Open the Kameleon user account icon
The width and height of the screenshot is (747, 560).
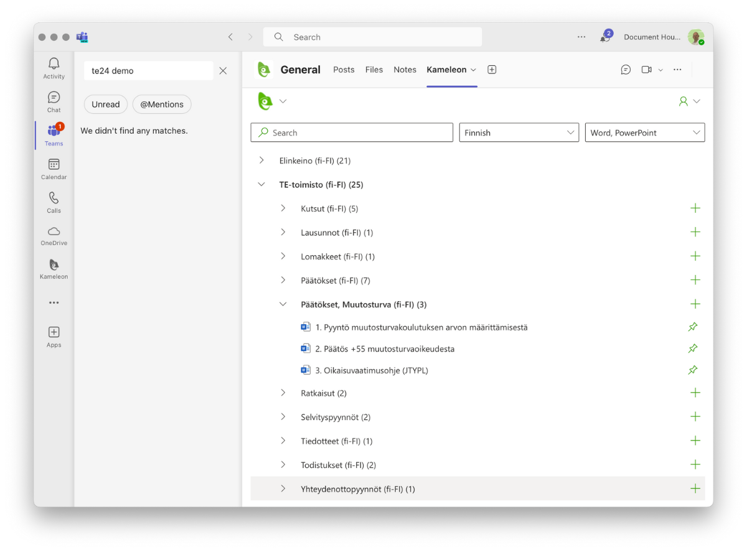click(x=684, y=101)
